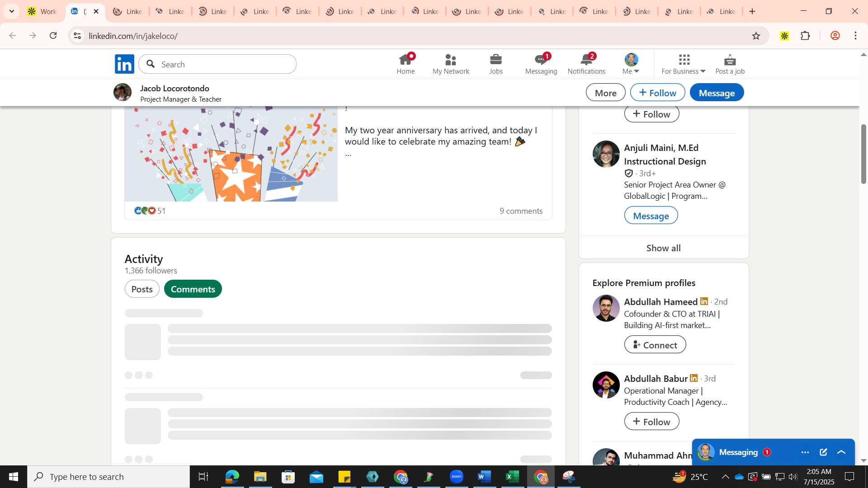
Task: Message Anjuli Maini
Action: 651,216
